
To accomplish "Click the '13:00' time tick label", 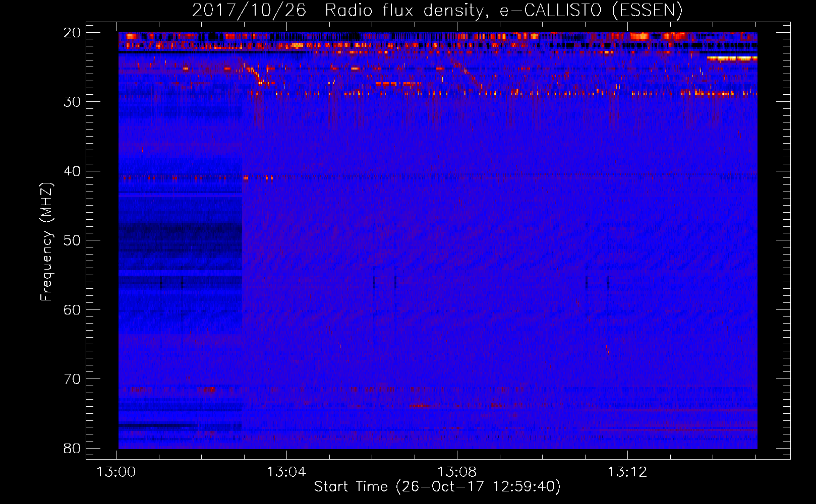I will [x=116, y=472].
